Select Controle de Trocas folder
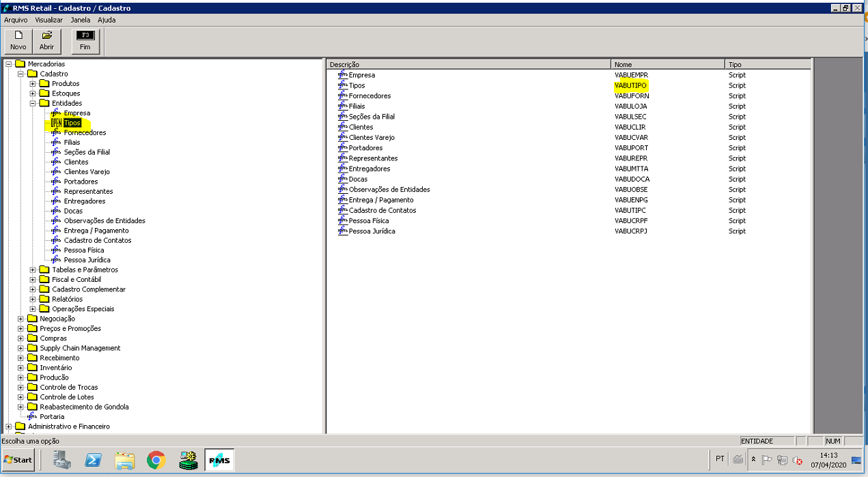The width and height of the screenshot is (868, 477). 69,387
